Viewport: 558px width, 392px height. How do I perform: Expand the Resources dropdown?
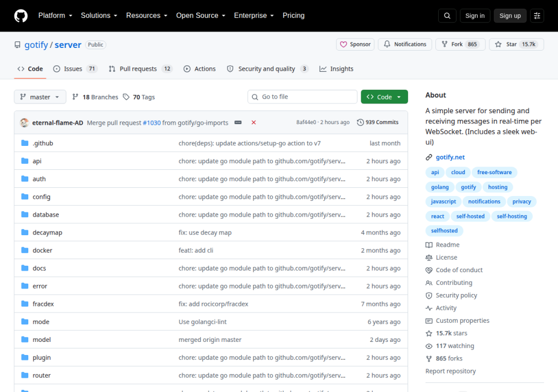click(x=147, y=16)
